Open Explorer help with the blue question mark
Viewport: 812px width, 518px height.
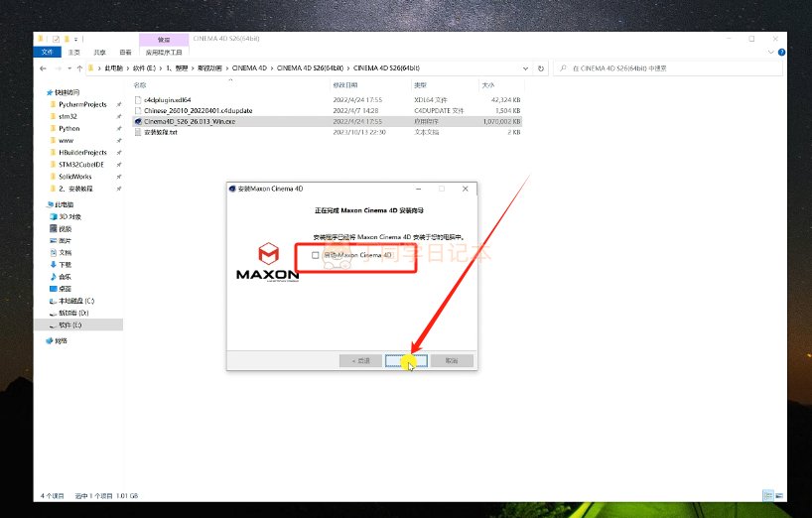[781, 53]
